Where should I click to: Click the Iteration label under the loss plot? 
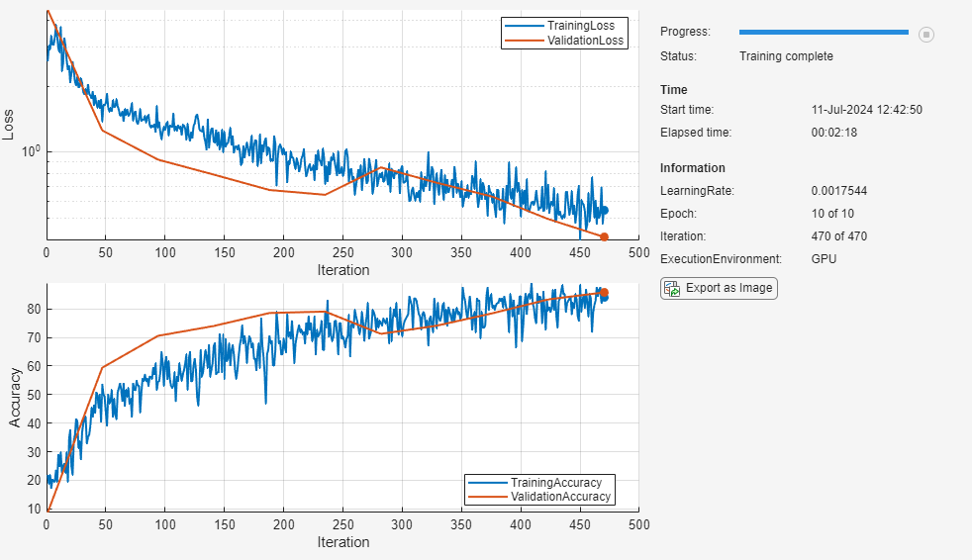342,270
